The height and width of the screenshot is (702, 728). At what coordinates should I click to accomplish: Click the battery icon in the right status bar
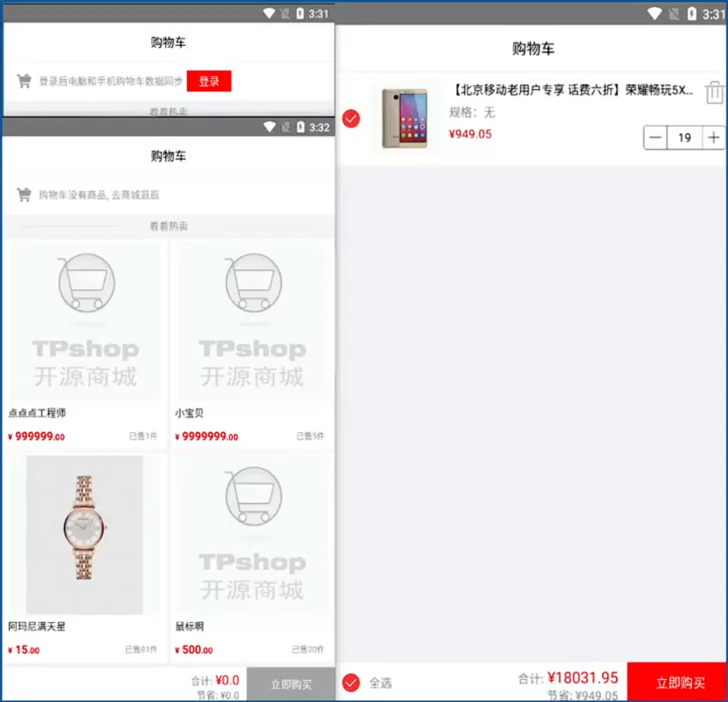(x=692, y=14)
